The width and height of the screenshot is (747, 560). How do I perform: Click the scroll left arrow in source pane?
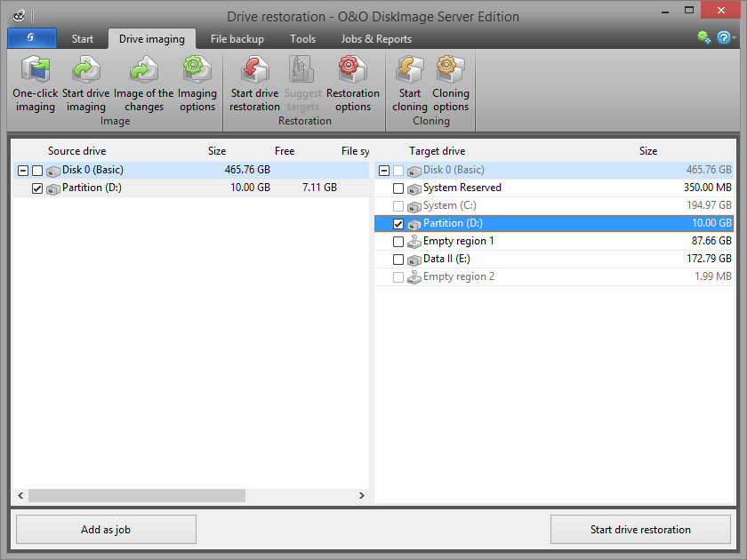point(20,495)
